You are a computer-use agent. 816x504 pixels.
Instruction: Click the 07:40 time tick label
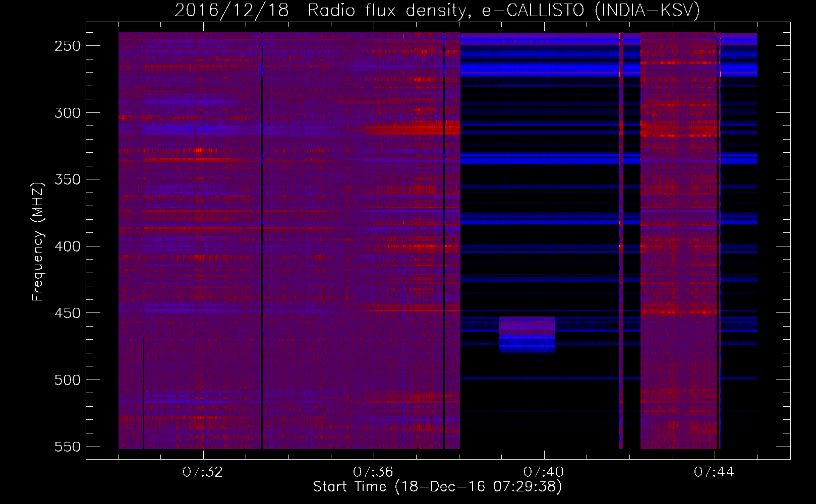(544, 472)
